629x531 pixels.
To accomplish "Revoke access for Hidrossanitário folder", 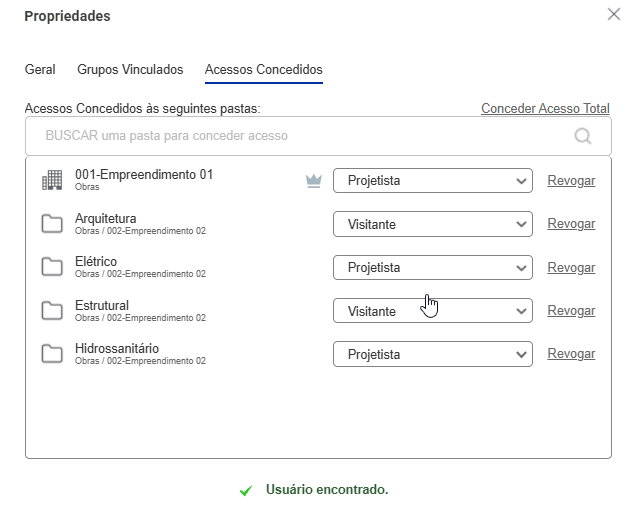I will (571, 353).
